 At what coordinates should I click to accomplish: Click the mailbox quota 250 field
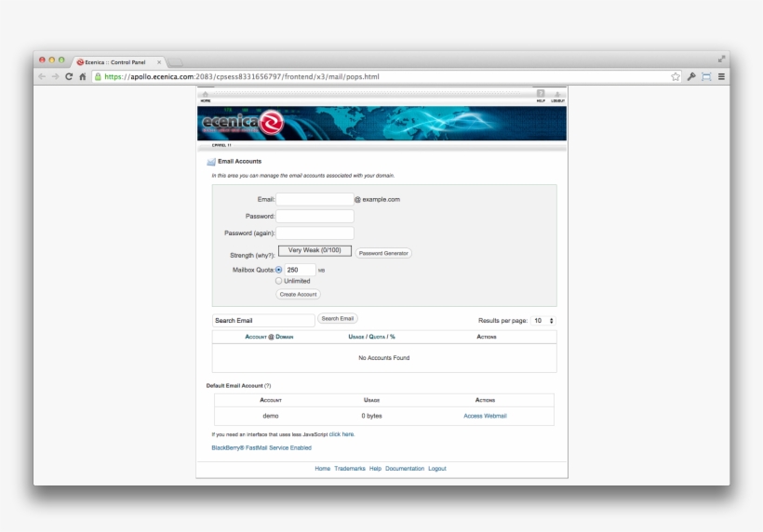[300, 270]
